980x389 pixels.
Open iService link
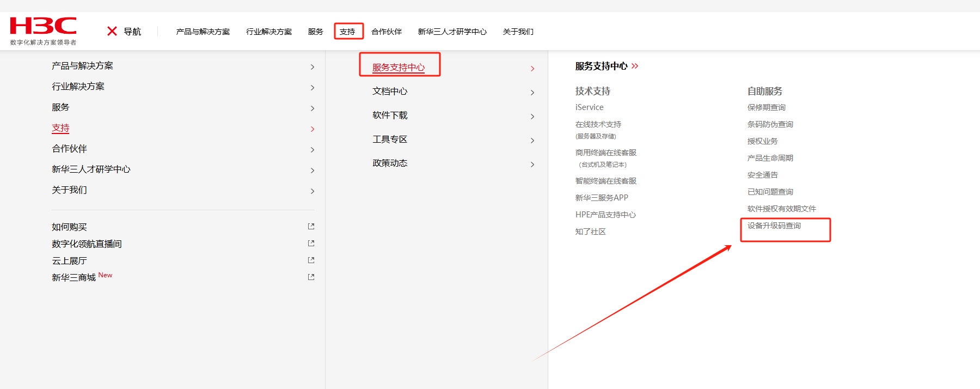[x=590, y=107]
